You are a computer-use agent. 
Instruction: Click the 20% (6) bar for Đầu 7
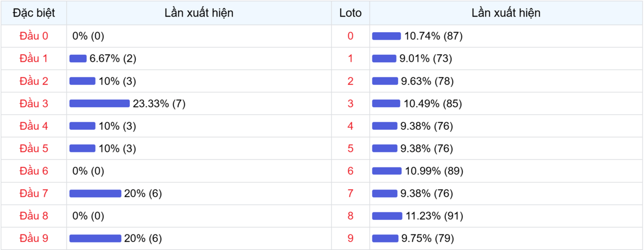point(95,194)
